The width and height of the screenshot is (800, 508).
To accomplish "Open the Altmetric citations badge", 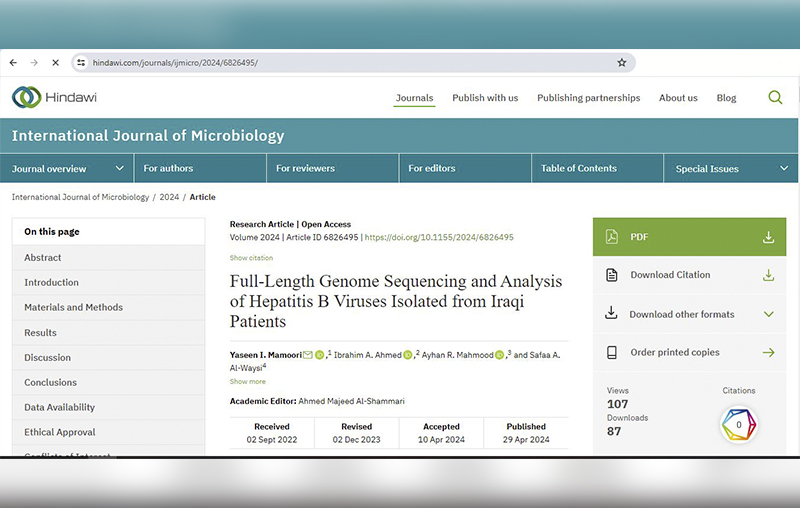I will click(739, 425).
